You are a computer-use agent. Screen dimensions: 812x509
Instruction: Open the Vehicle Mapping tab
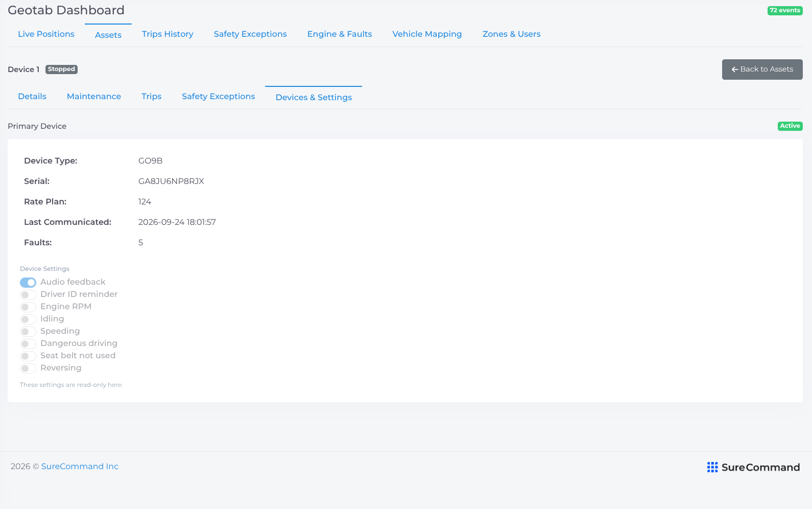pos(427,34)
